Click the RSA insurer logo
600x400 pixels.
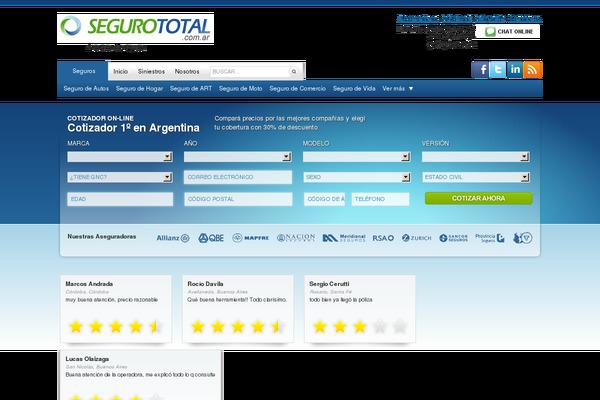tap(383, 238)
